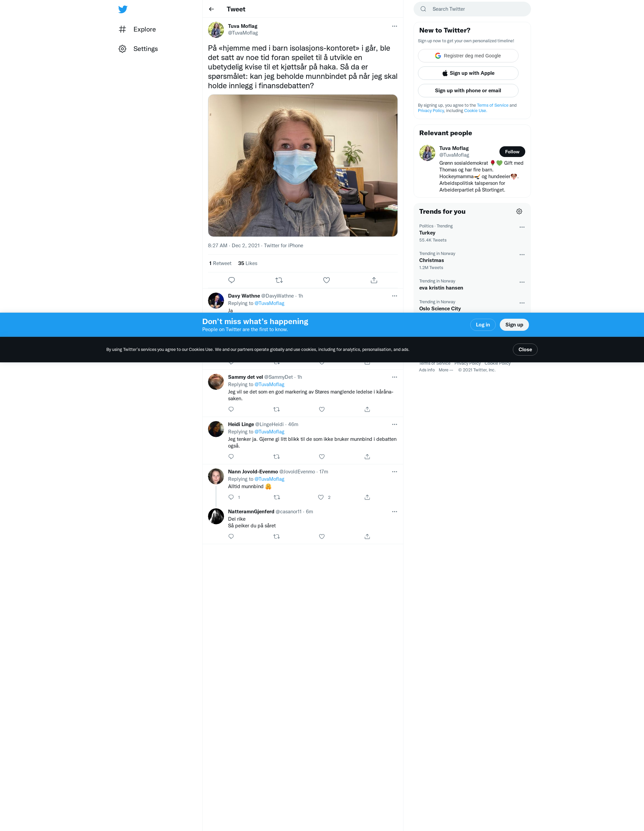644x831 pixels.
Task: Click Twitter for iPhone source link
Action: pos(283,246)
